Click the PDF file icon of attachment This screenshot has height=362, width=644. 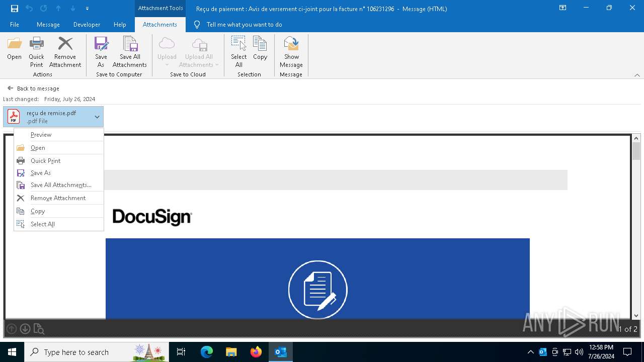14,117
